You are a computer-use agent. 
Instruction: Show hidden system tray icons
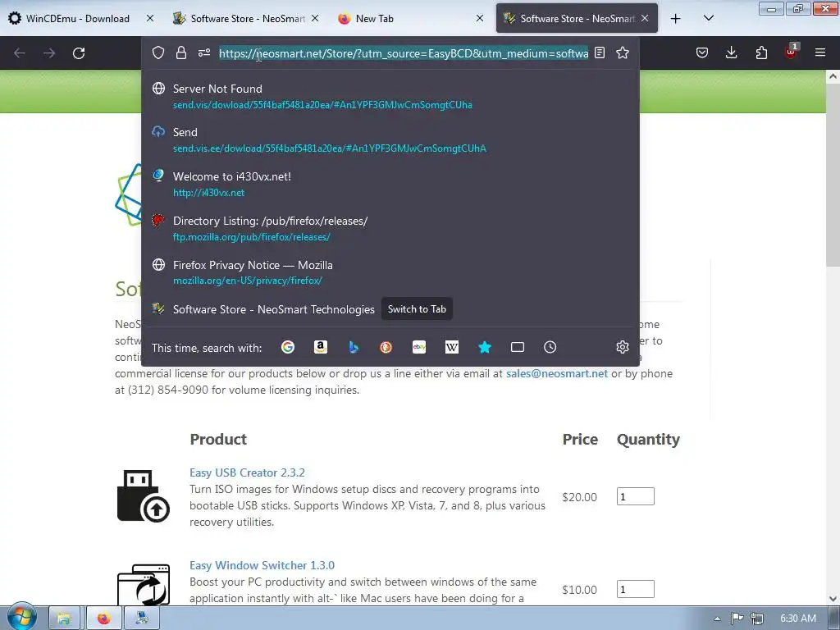click(x=717, y=619)
